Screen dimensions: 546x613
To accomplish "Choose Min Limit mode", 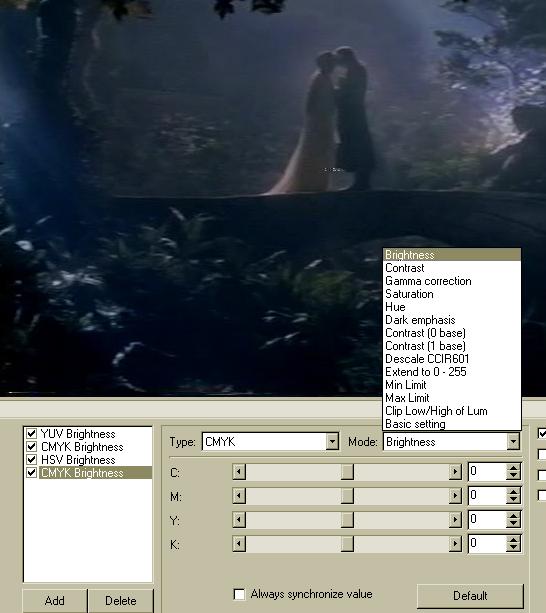I will pyautogui.click(x=451, y=385).
